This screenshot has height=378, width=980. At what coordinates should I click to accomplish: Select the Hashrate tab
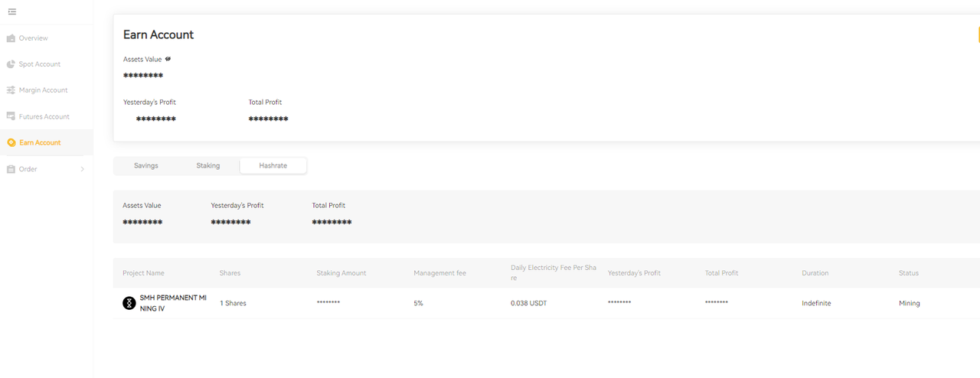click(x=273, y=165)
